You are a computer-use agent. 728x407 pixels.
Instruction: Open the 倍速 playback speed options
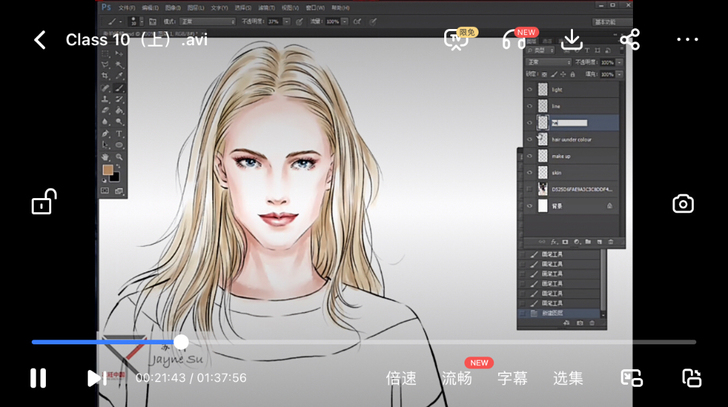(x=401, y=378)
